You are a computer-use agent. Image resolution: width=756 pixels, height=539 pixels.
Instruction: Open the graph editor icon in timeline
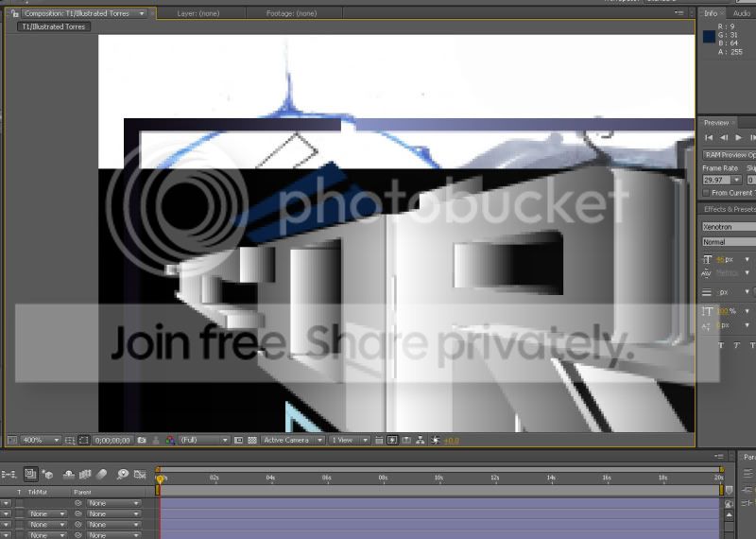click(x=140, y=475)
